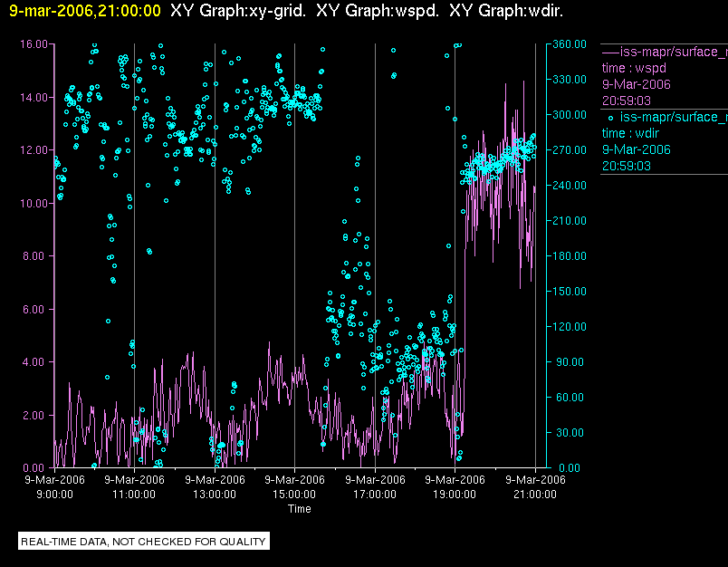Screen dimensions: 728x567
Task: Click the yellow timestamp 9-mar-2006,21:00:00
Action: (x=85, y=10)
